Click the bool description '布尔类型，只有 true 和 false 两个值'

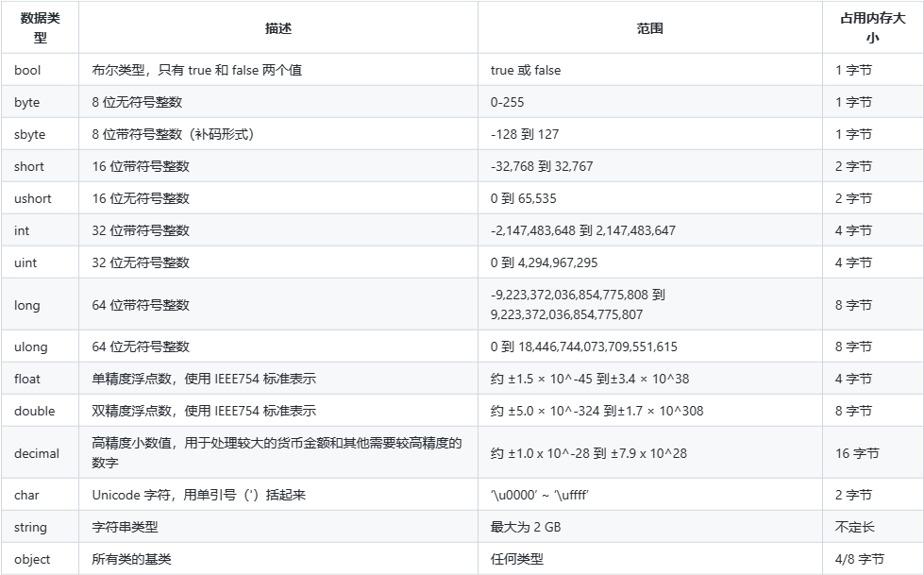[x=197, y=70]
